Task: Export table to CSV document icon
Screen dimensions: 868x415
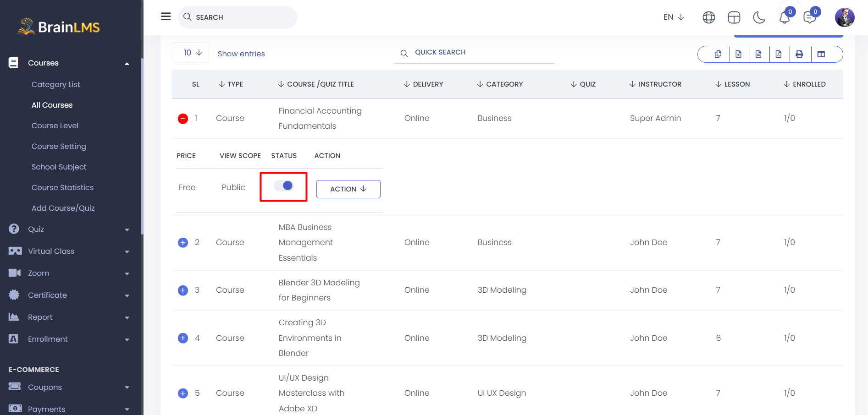Action: pyautogui.click(x=758, y=54)
